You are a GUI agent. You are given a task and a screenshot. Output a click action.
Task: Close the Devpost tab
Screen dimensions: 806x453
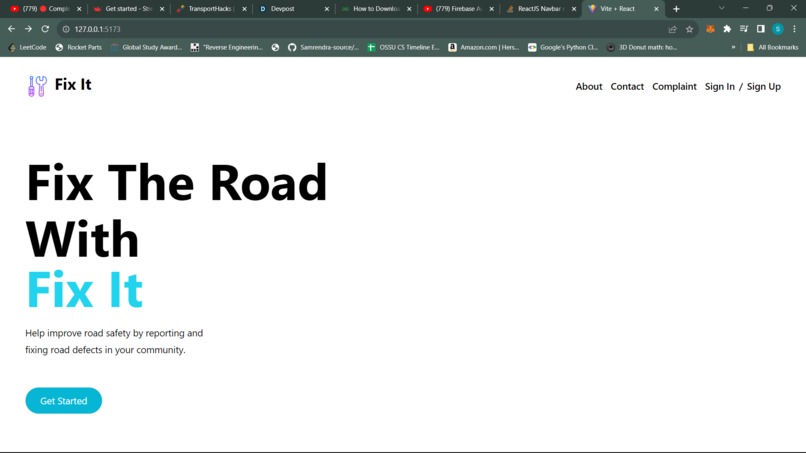[x=326, y=9]
